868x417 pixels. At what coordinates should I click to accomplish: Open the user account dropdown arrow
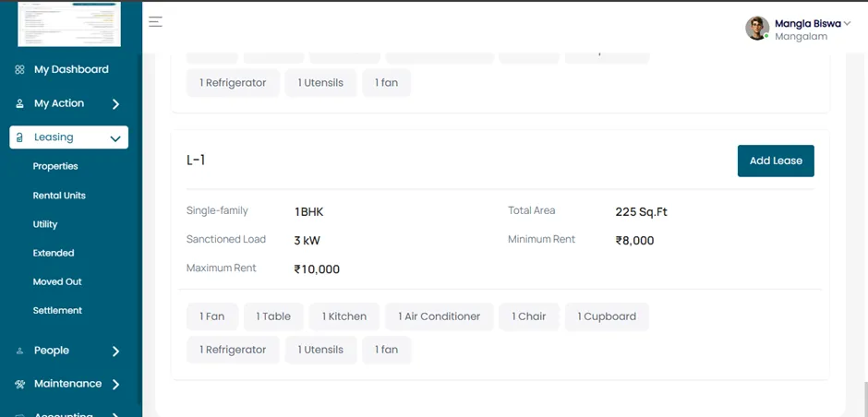(x=847, y=23)
